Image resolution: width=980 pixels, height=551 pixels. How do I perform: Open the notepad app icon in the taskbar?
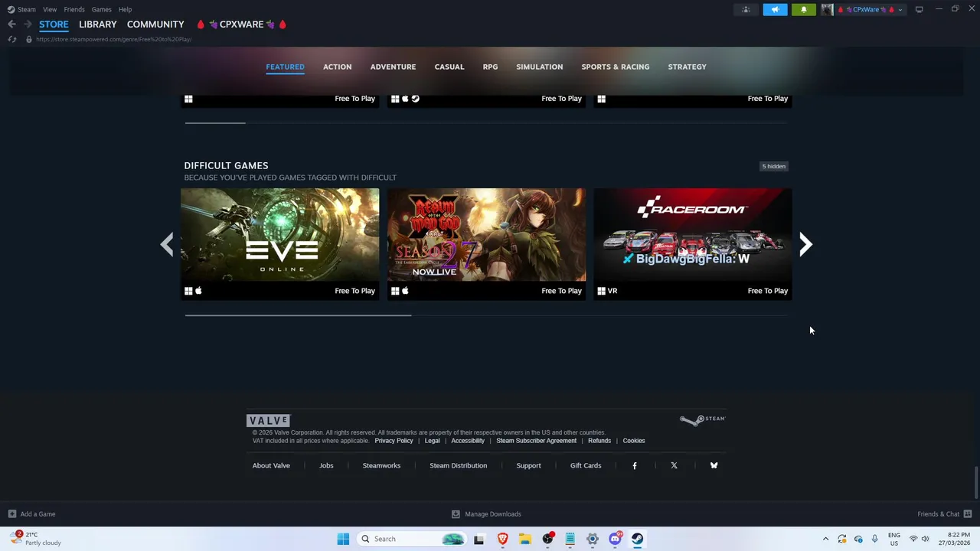[x=570, y=539]
